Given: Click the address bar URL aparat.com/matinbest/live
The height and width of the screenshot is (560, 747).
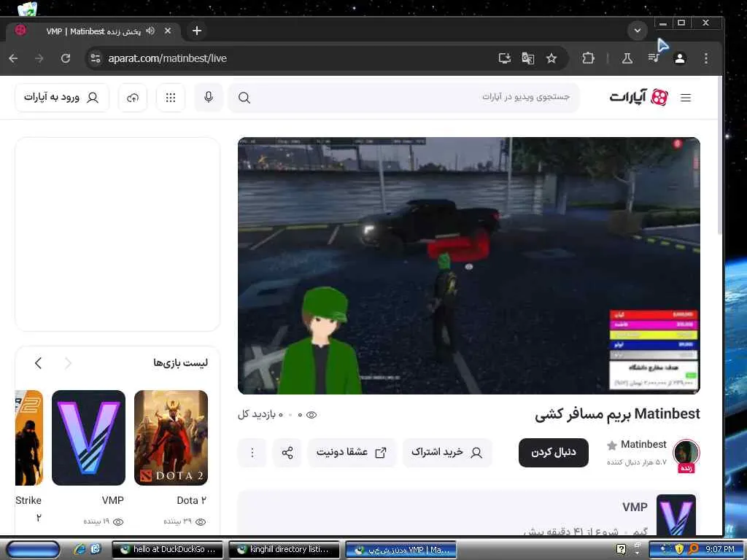Looking at the screenshot, I should (167, 58).
